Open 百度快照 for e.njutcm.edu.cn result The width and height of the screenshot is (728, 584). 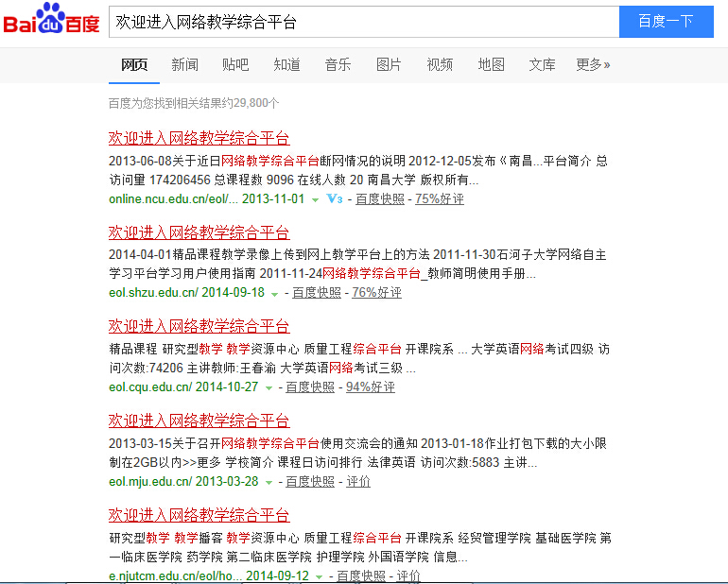[x=361, y=576]
